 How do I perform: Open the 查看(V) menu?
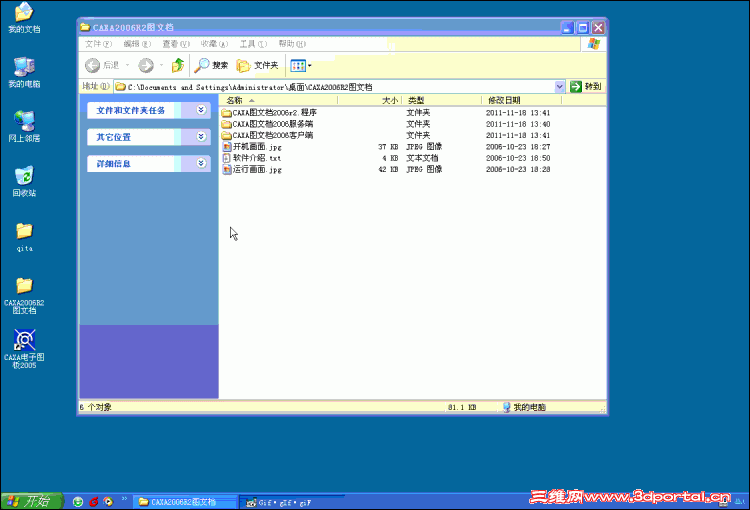pos(176,44)
